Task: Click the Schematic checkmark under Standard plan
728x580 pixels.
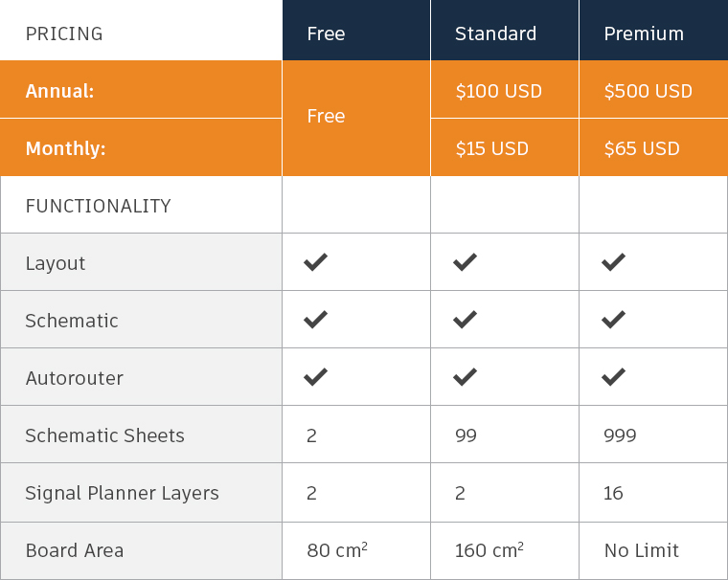Action: point(465,320)
